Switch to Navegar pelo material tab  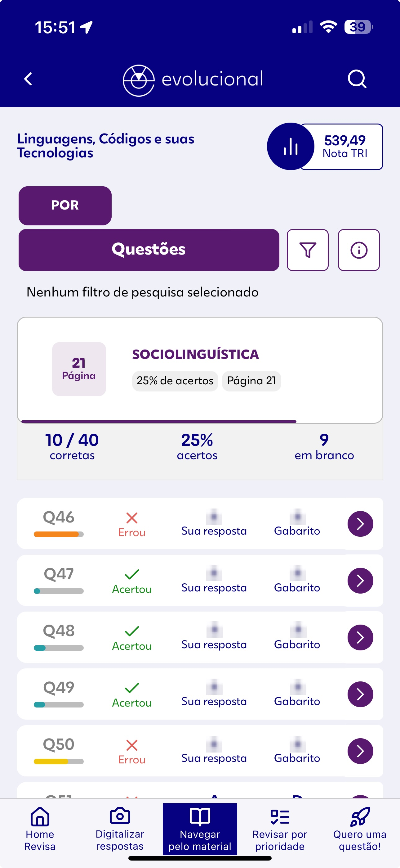200,829
